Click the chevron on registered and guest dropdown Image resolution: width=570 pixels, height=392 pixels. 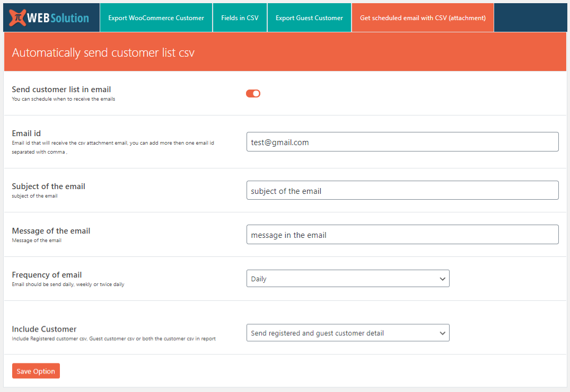coord(442,333)
